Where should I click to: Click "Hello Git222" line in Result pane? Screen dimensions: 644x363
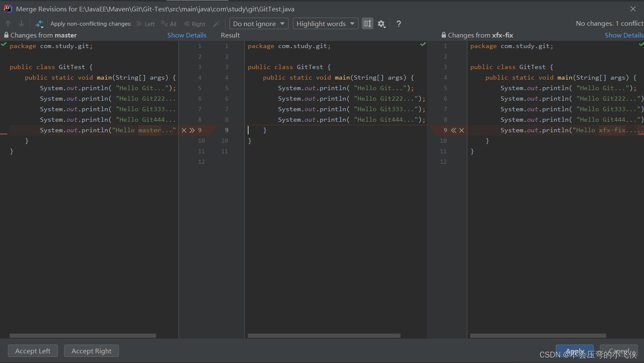(x=352, y=99)
